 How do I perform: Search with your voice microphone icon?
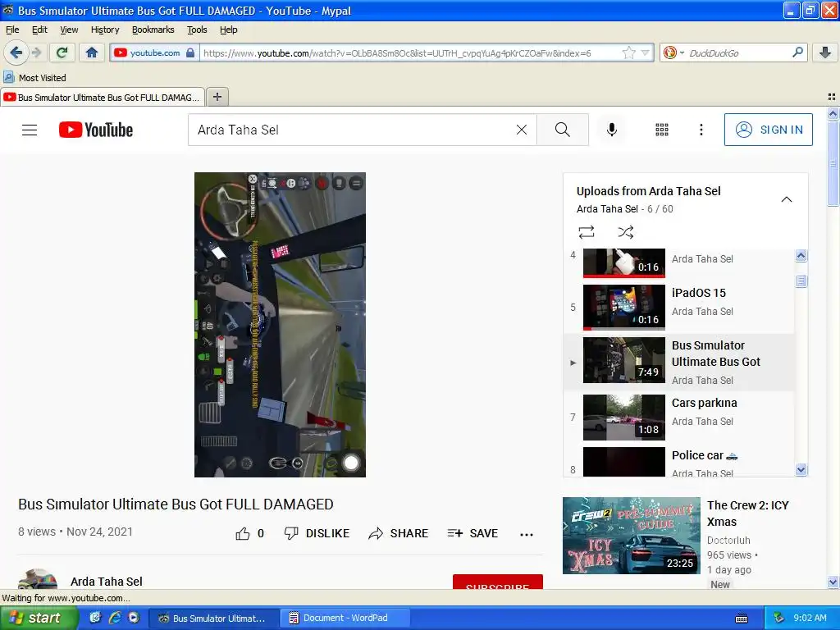tap(612, 130)
